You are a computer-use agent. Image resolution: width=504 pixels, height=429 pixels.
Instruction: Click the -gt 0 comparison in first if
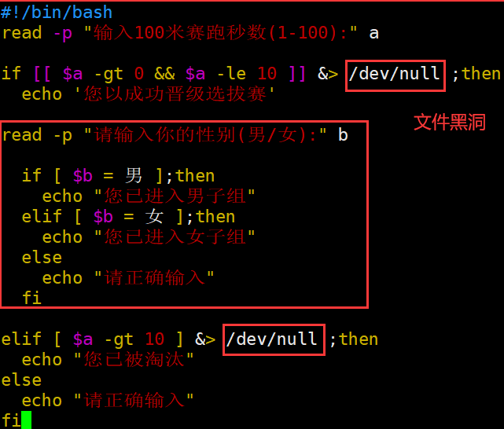tap(120, 74)
